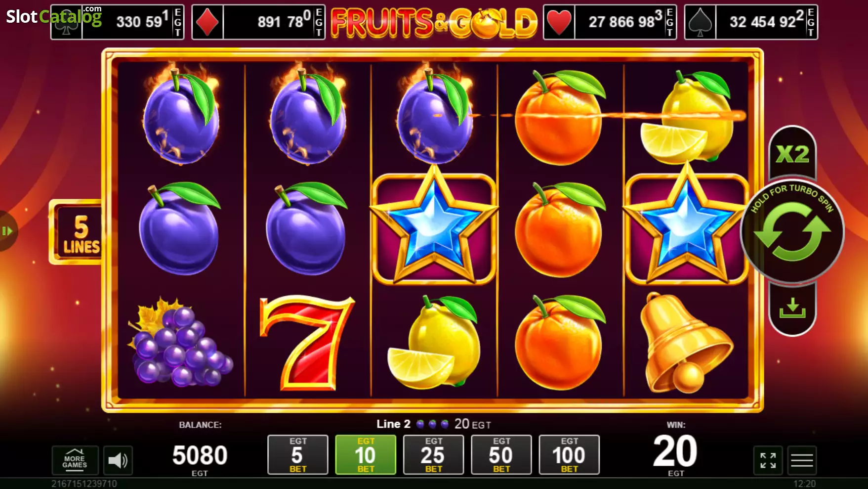Collect winnings with the download arrow icon
The width and height of the screenshot is (868, 489).
[x=792, y=309]
